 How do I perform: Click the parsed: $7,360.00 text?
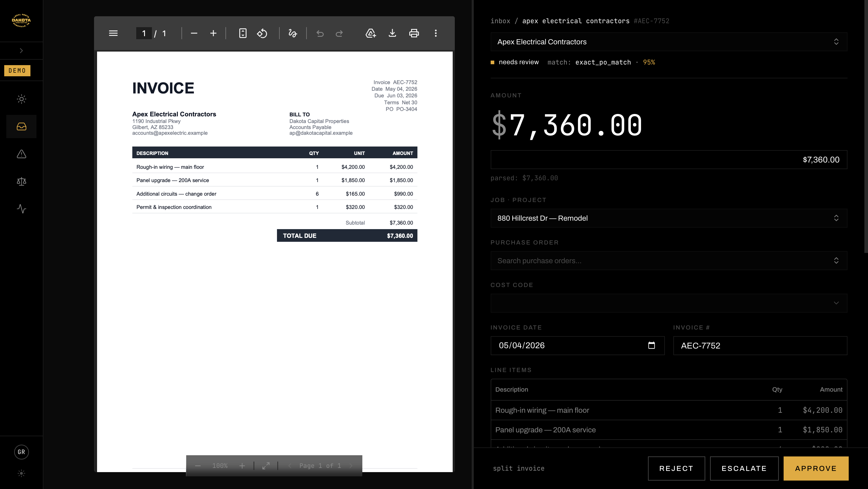click(x=524, y=178)
